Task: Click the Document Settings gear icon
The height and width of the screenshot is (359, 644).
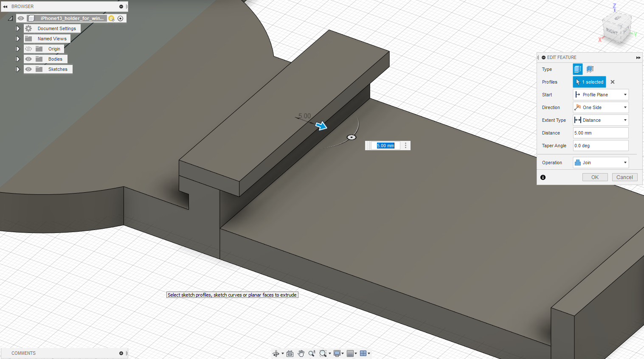Action: click(28, 28)
